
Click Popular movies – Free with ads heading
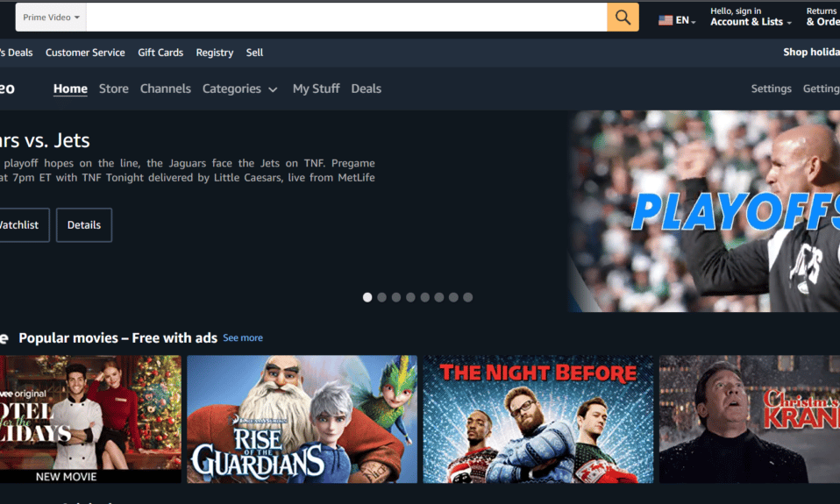tap(117, 338)
